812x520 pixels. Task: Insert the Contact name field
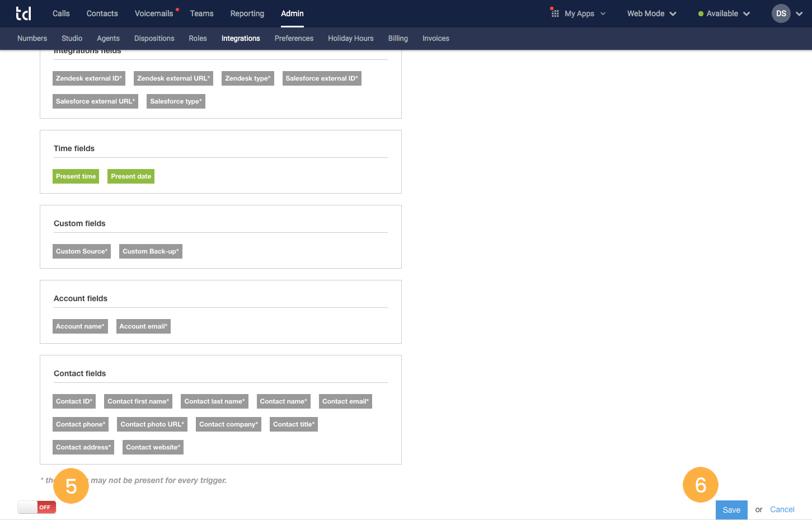tap(284, 401)
